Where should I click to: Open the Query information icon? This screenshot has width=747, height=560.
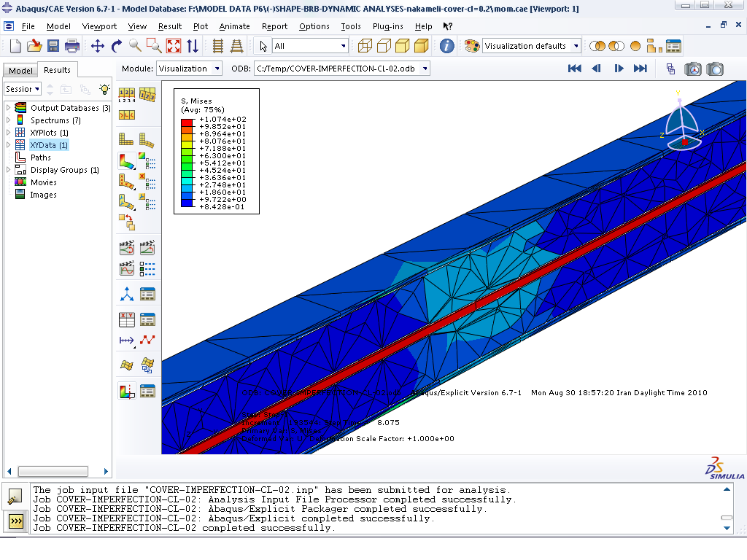446,46
